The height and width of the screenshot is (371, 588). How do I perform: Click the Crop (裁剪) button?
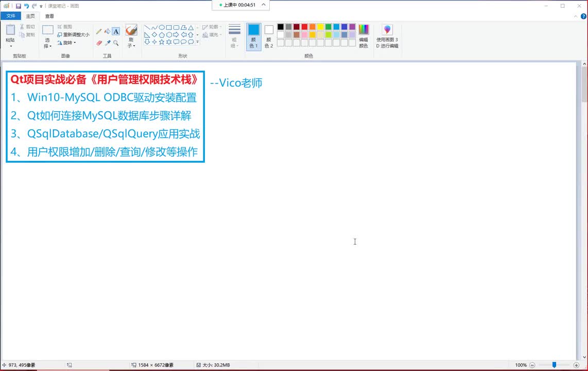point(65,27)
